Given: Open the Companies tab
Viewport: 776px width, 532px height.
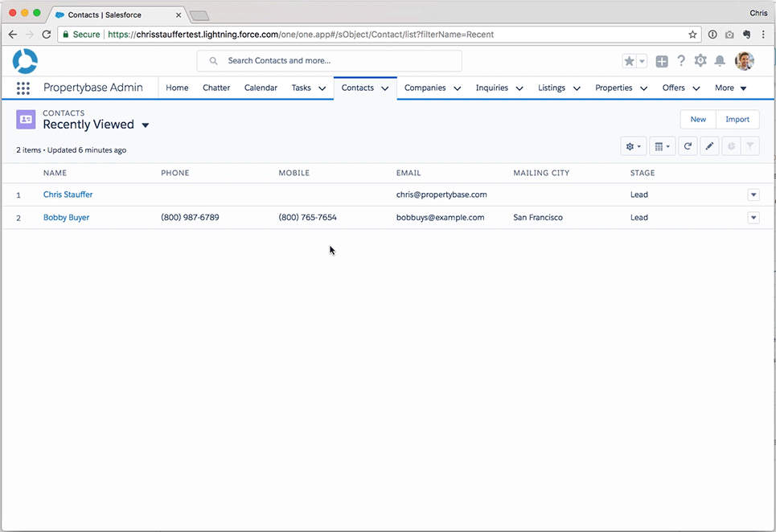Looking at the screenshot, I should point(425,88).
